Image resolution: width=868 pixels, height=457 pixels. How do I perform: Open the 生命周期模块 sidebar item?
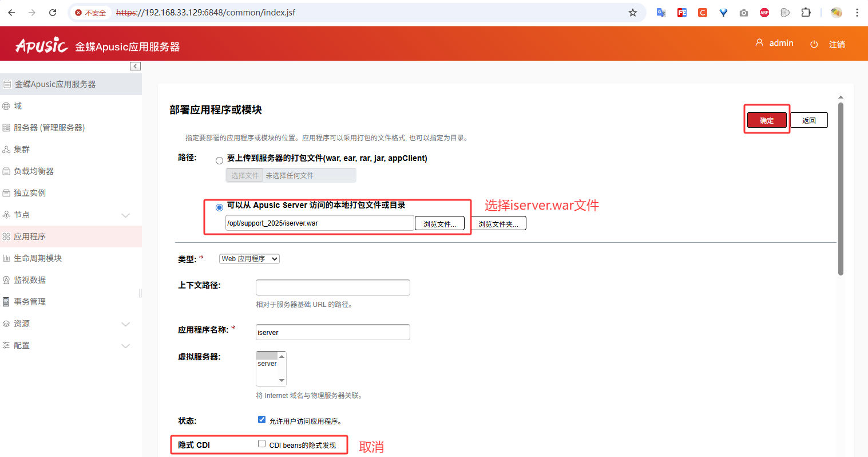(x=71, y=258)
